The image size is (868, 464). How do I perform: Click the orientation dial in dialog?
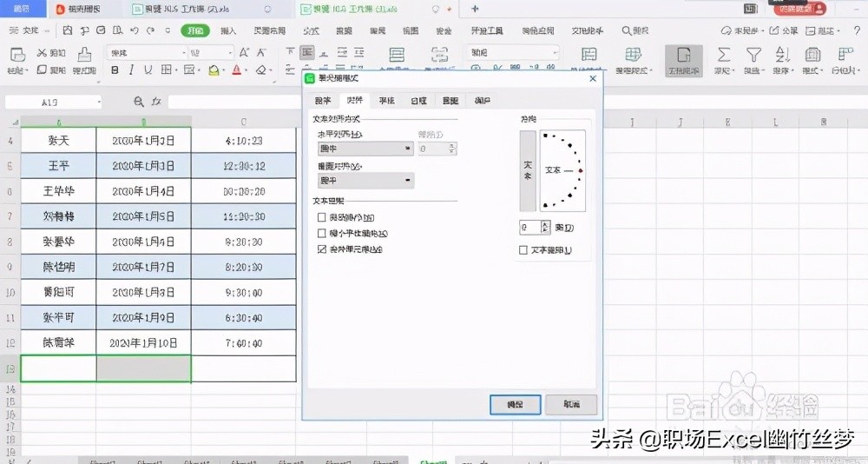pos(562,171)
